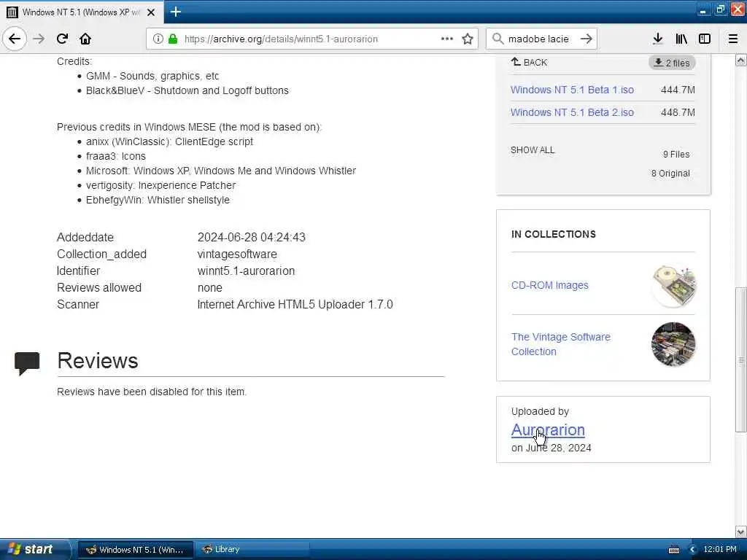Restore down the browser window
Image resolution: width=747 pixels, height=560 pixels.
coord(720,10)
